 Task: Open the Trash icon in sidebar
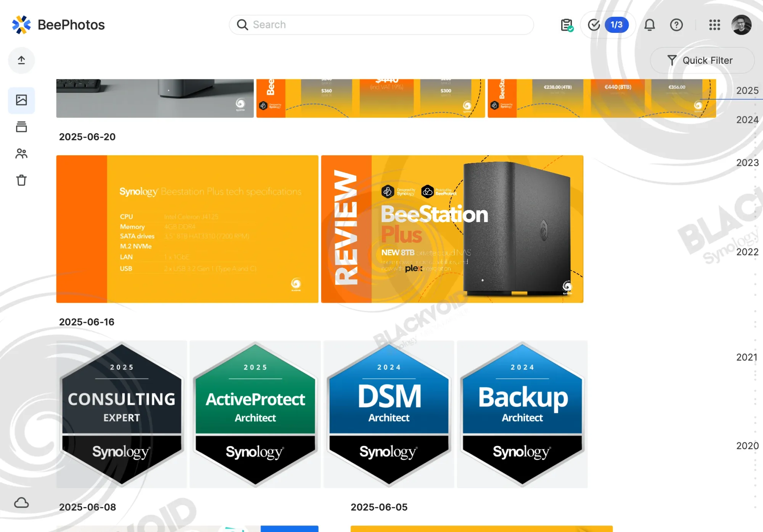click(21, 180)
